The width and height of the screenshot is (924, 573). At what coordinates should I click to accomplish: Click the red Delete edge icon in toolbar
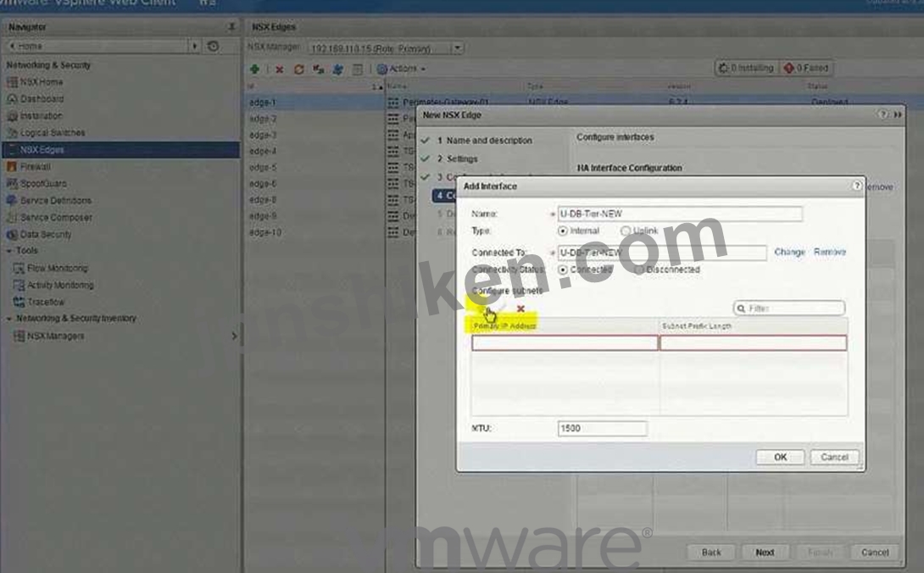coord(280,70)
